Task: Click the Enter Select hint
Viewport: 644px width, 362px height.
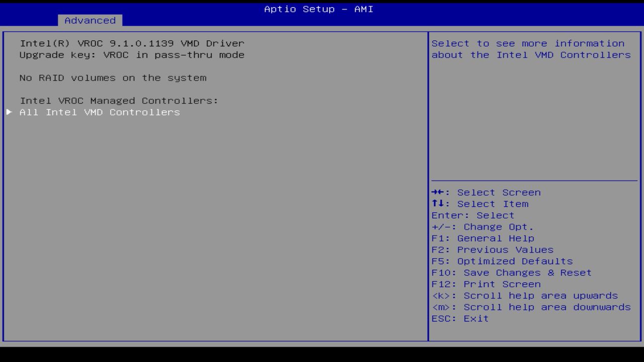Action: 472,215
